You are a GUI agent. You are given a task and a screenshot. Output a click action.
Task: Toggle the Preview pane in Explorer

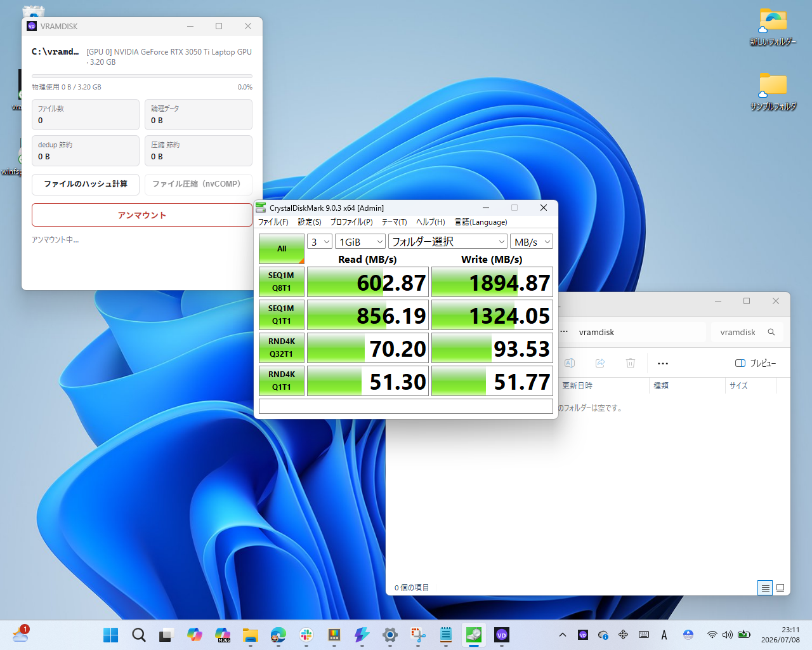(x=756, y=363)
